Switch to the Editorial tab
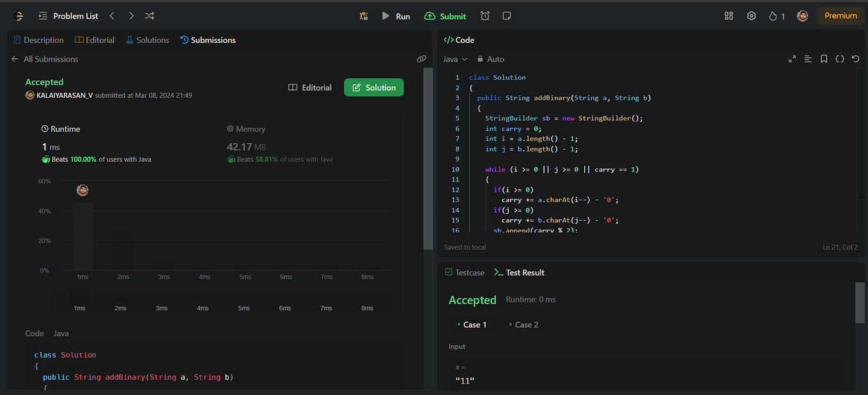The image size is (868, 395). [95, 40]
